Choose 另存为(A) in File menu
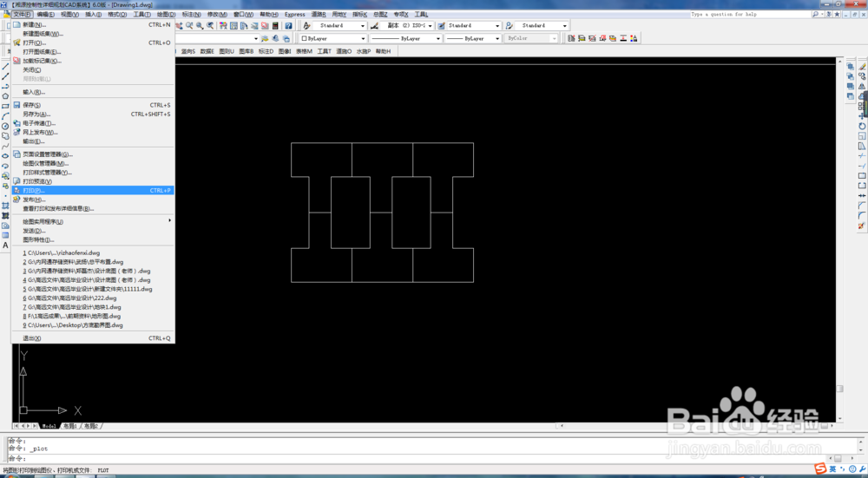This screenshot has height=478, width=868. pos(93,114)
